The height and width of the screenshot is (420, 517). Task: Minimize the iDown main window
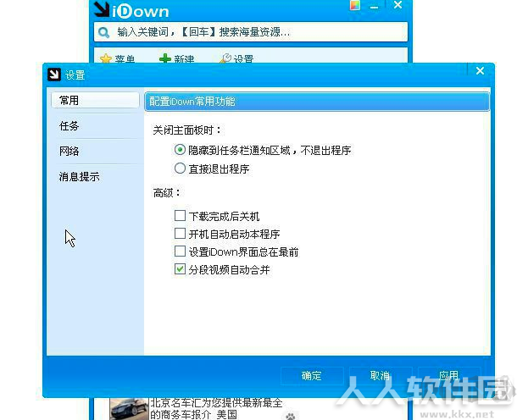click(374, 8)
